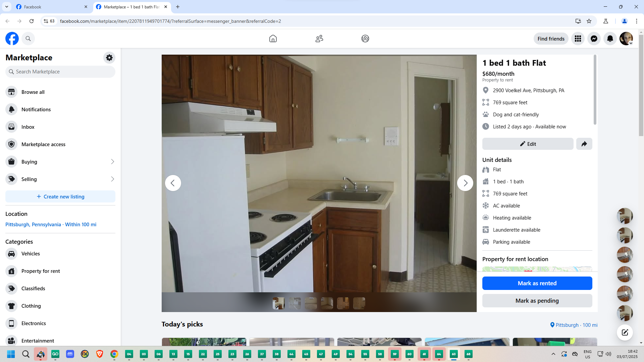This screenshot has width=644, height=362.
Task: Expand the Buying section chevron
Action: (x=112, y=162)
